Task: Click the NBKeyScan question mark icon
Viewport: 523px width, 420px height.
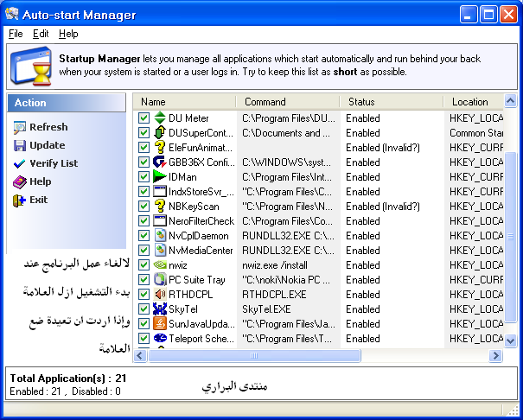Action: 160,206
